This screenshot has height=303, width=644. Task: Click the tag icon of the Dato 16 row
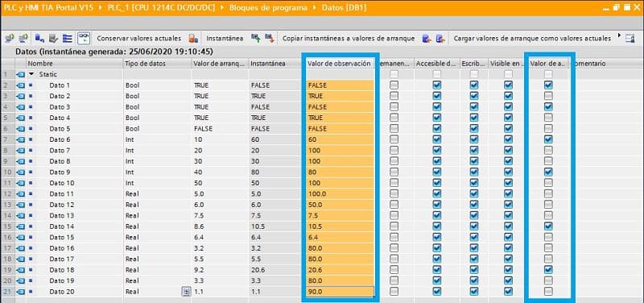[21, 248]
